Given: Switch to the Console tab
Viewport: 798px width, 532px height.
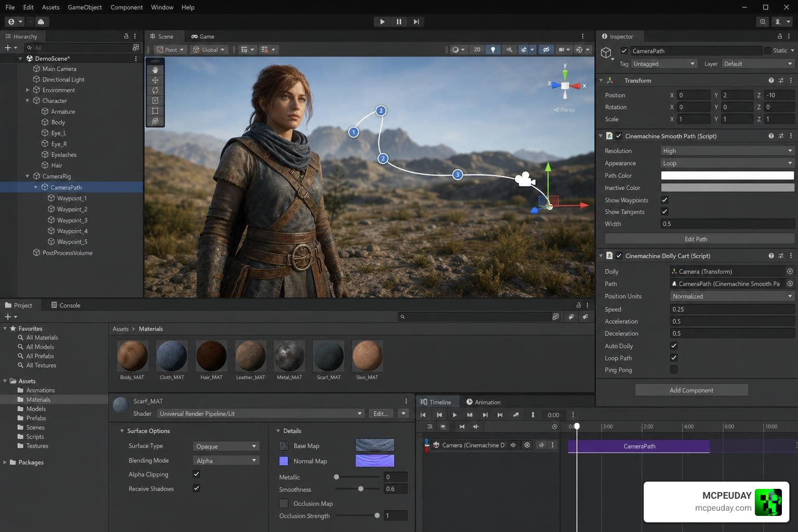Looking at the screenshot, I should pos(65,305).
